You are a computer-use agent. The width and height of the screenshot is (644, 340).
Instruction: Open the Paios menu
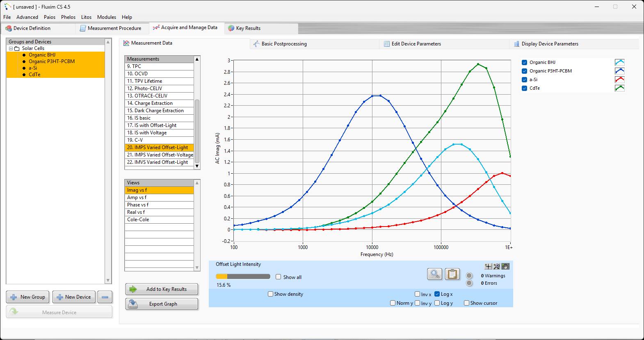(x=50, y=17)
